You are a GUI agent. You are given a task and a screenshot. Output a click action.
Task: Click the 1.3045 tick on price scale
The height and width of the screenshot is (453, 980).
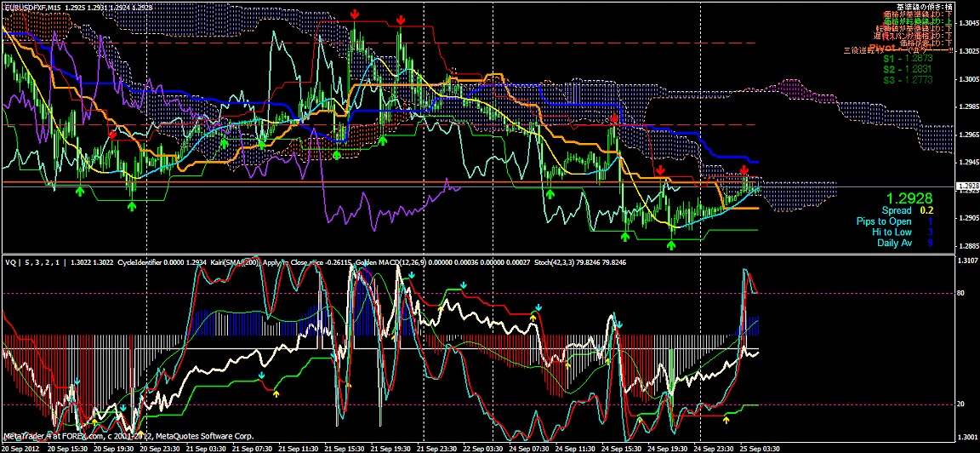coord(967,24)
